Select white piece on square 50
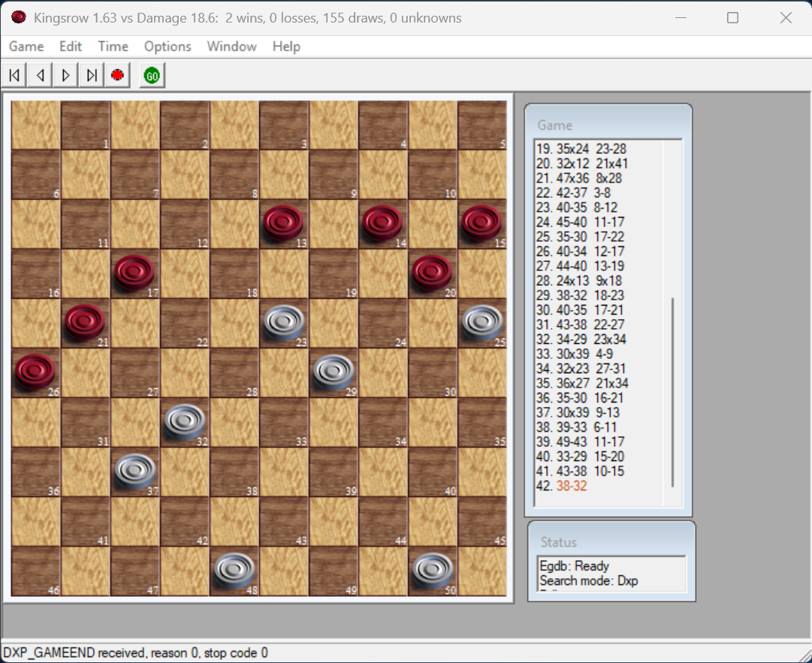This screenshot has height=663, width=812. [x=433, y=571]
